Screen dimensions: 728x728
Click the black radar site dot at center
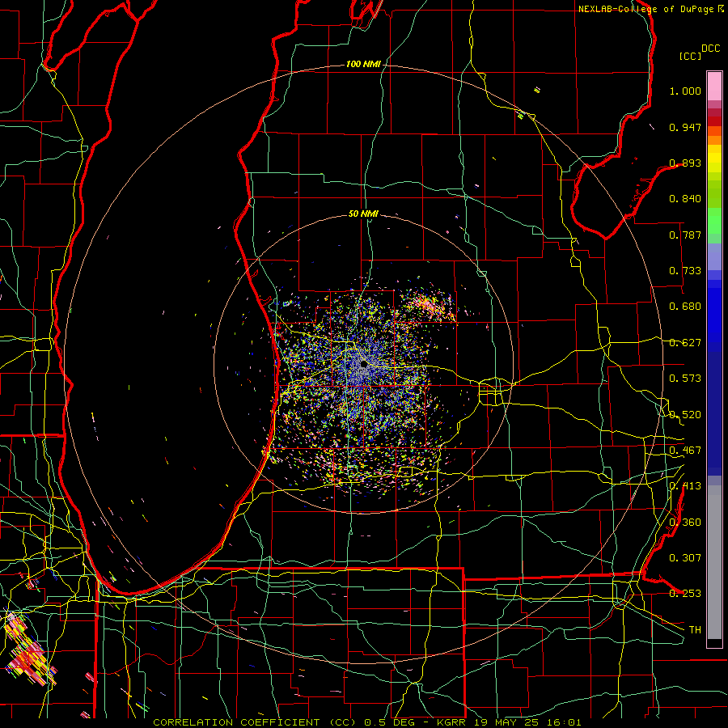(x=363, y=364)
